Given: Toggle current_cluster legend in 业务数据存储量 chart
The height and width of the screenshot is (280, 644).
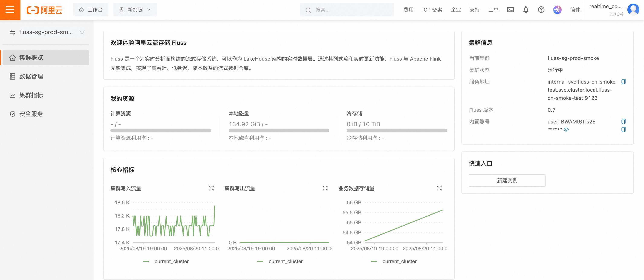Looking at the screenshot, I should click(394, 261).
